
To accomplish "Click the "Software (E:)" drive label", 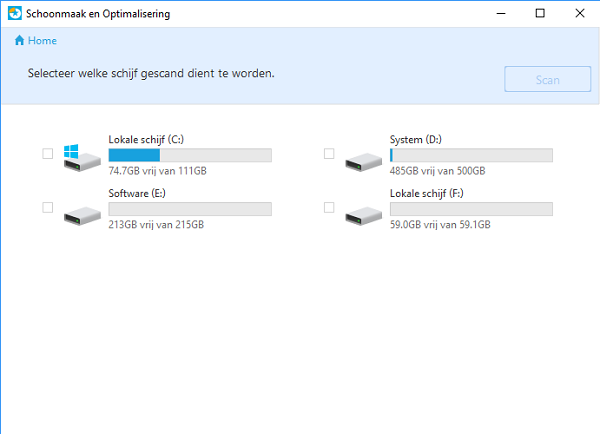I will click(137, 192).
